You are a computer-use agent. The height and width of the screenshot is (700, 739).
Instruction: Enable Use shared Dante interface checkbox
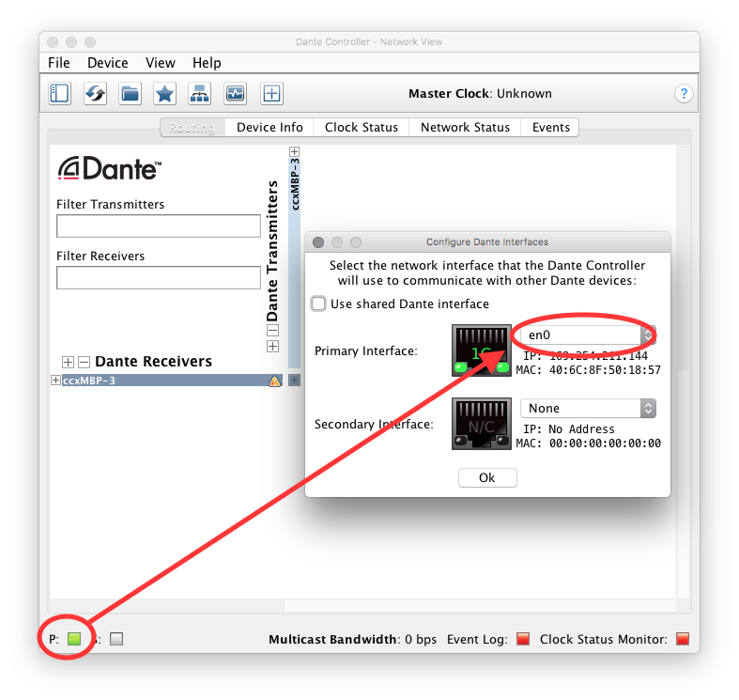(318, 303)
